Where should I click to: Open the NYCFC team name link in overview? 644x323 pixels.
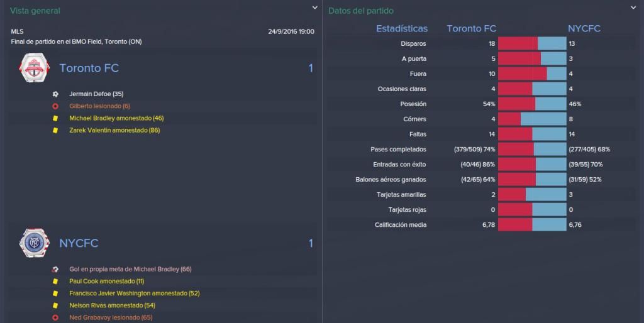coord(79,243)
